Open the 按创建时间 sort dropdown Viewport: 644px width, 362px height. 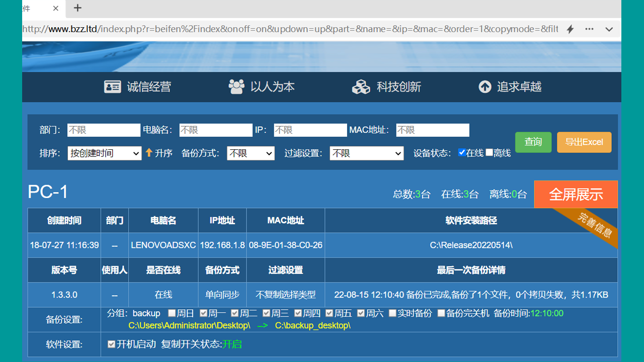(x=104, y=153)
